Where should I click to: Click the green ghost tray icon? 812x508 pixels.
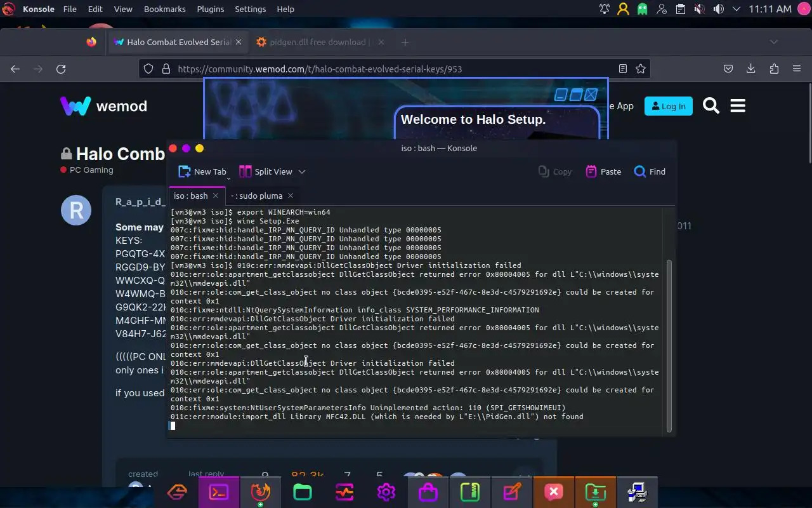643,9
